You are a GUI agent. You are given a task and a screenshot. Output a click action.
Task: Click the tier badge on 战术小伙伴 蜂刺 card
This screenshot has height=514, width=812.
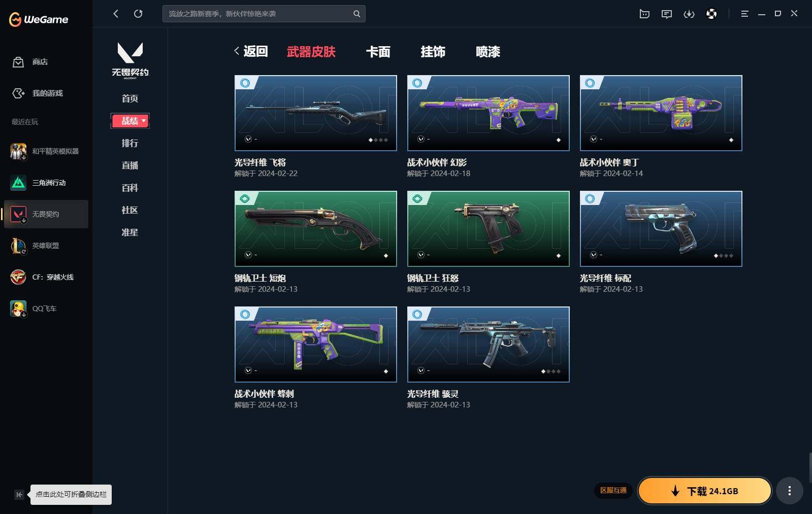[245, 314]
